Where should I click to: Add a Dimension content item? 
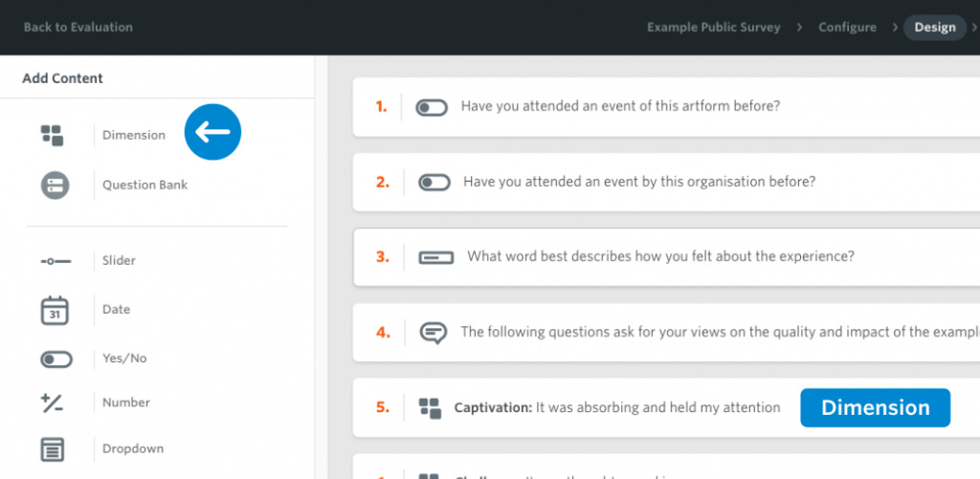coord(134,136)
